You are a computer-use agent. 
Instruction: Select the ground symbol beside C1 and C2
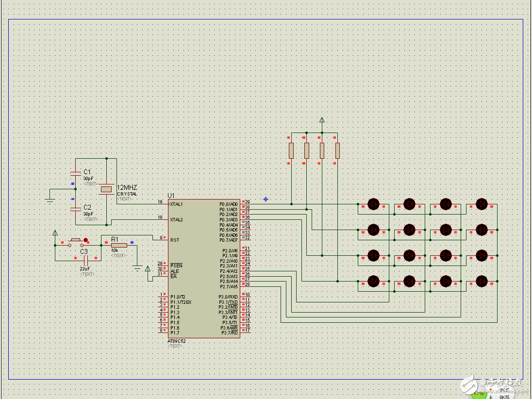pos(50,201)
